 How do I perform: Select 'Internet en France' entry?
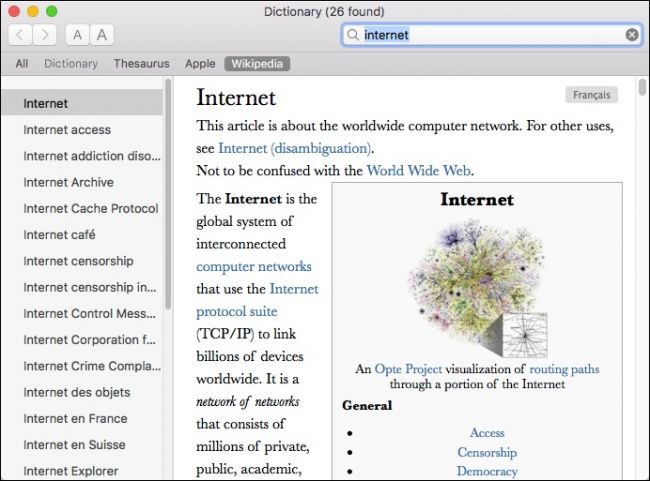[82, 418]
